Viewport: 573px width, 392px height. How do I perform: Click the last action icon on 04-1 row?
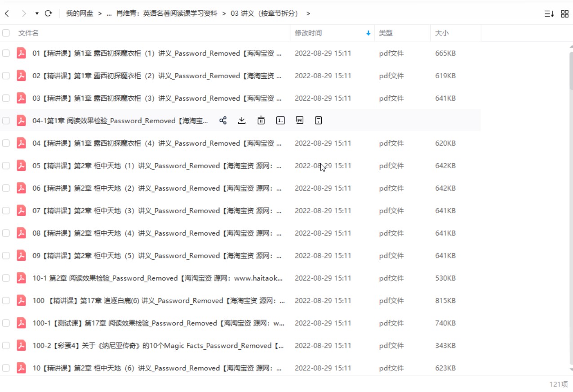point(319,120)
